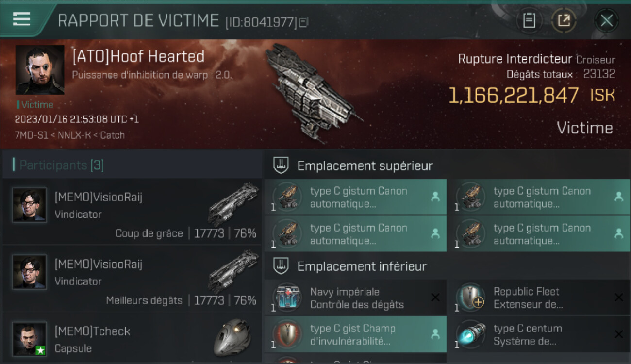
Task: Close the Rapport de Victime window
Action: point(606,20)
